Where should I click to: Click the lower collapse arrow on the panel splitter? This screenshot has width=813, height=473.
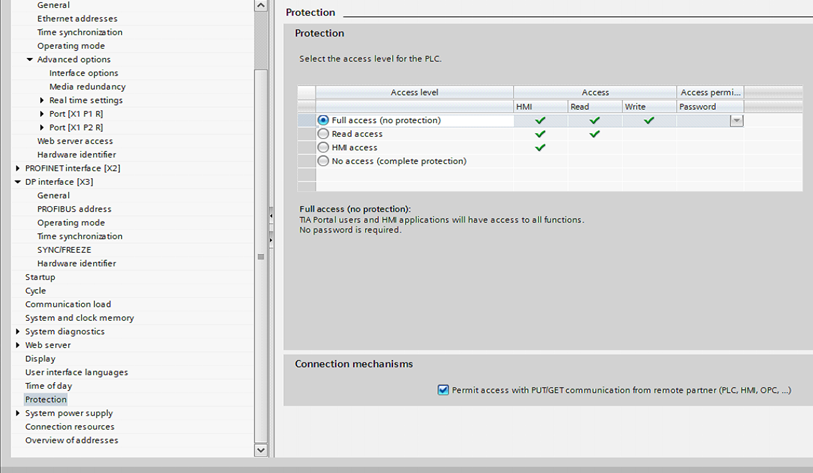point(270,239)
